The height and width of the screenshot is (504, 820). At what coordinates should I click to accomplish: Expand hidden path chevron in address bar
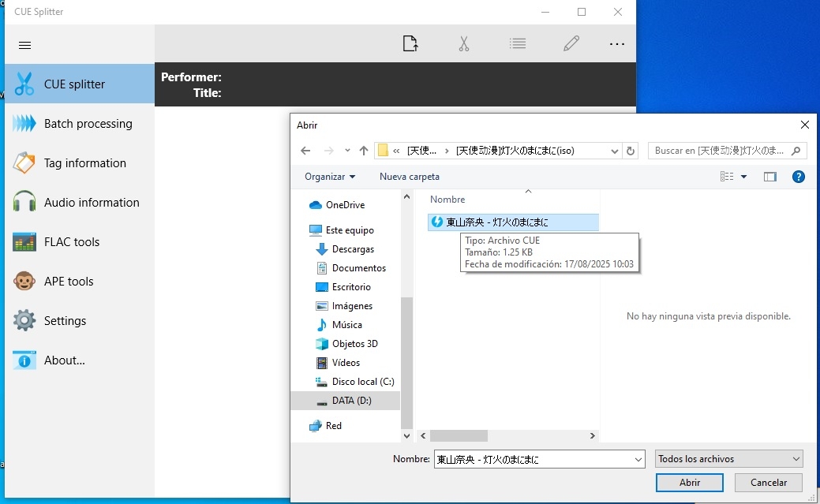tap(396, 151)
